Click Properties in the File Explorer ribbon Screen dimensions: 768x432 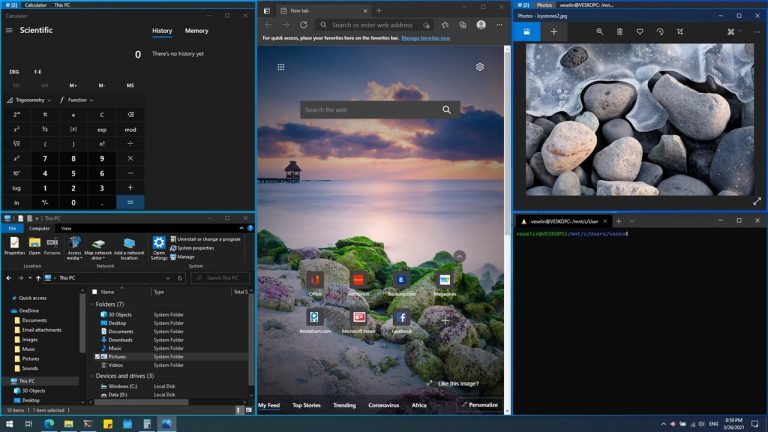[x=14, y=246]
